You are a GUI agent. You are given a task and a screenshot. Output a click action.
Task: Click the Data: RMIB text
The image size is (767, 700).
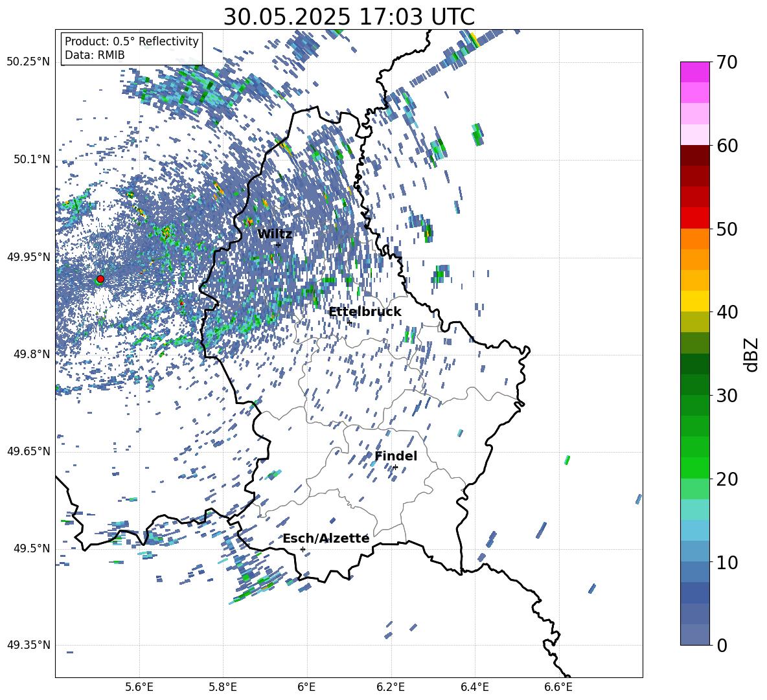coord(95,55)
